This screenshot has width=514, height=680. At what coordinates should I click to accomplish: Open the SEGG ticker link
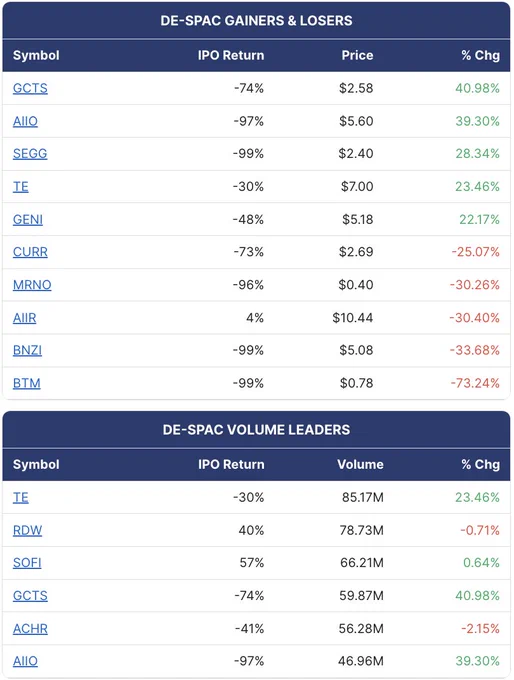[x=30, y=154]
